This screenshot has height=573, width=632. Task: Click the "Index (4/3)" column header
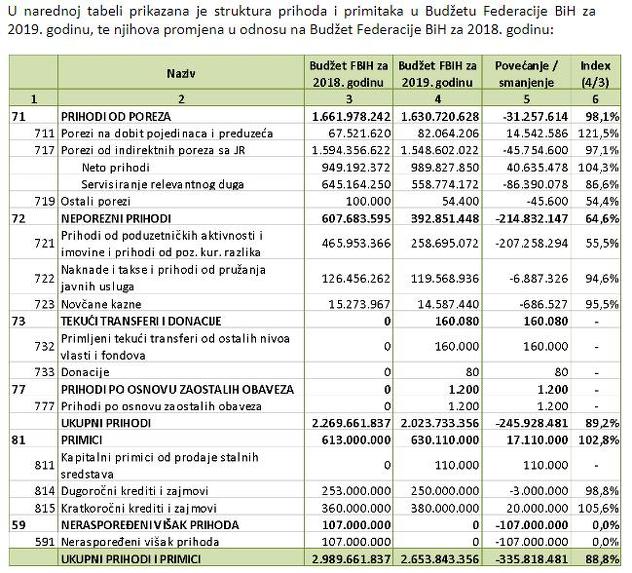point(596,74)
